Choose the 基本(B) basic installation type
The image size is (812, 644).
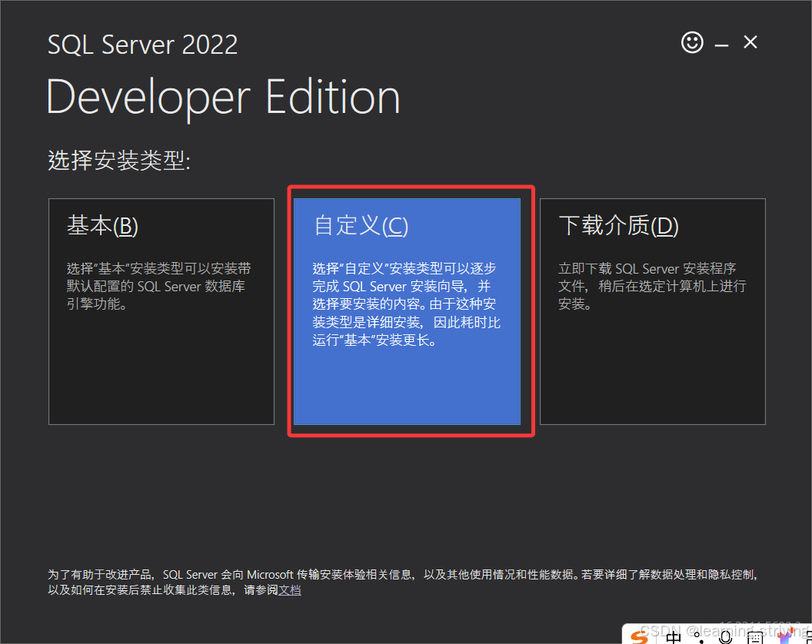point(161,311)
